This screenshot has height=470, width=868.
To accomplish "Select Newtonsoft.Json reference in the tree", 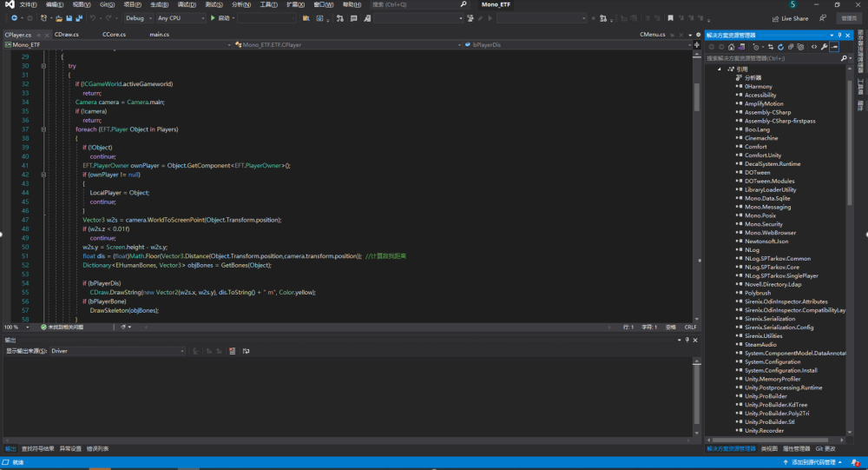I will pyautogui.click(x=766, y=241).
